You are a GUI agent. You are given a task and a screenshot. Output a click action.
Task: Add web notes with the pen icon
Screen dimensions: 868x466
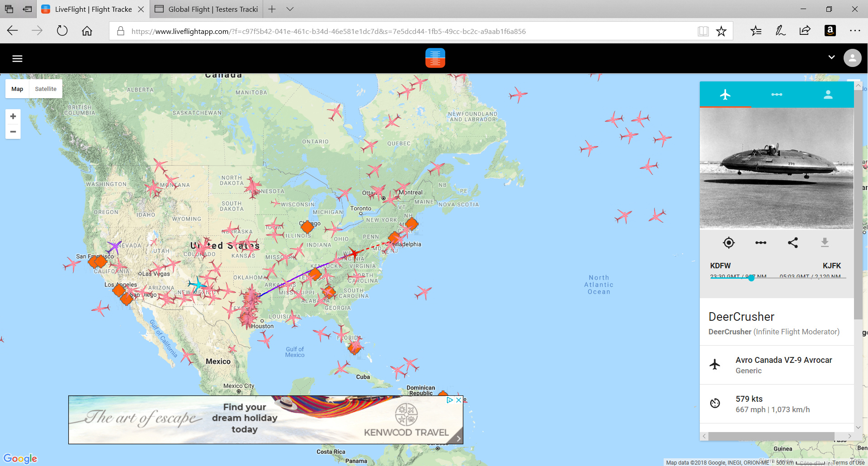click(x=780, y=31)
